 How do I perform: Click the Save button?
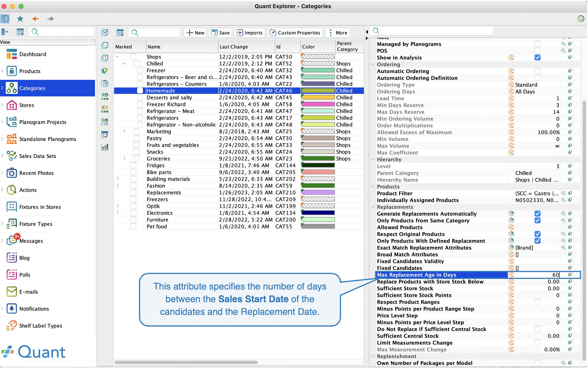[x=220, y=33]
